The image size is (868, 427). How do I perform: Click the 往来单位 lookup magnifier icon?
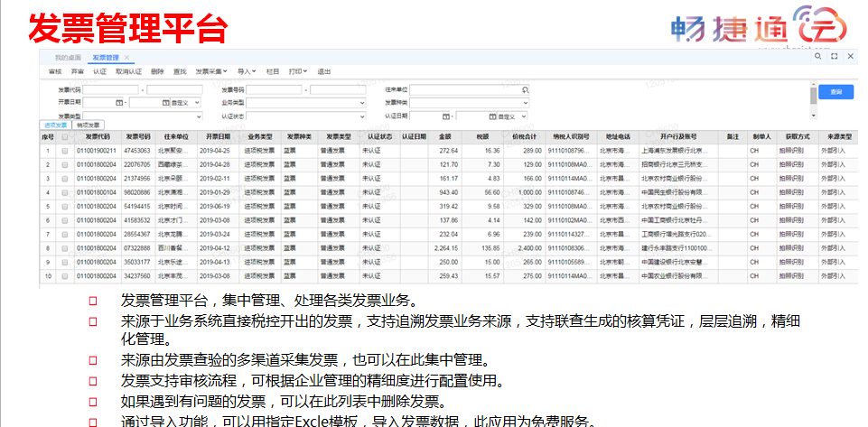coord(524,90)
